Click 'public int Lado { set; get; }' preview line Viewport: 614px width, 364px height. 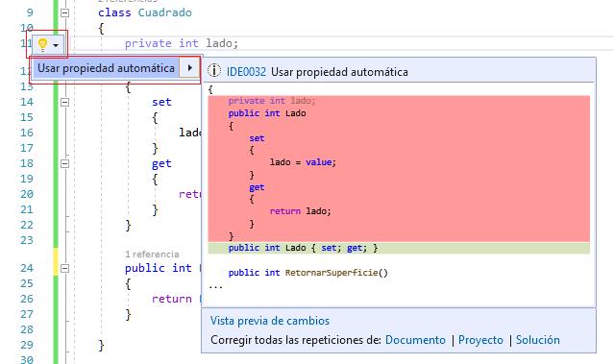(x=303, y=248)
